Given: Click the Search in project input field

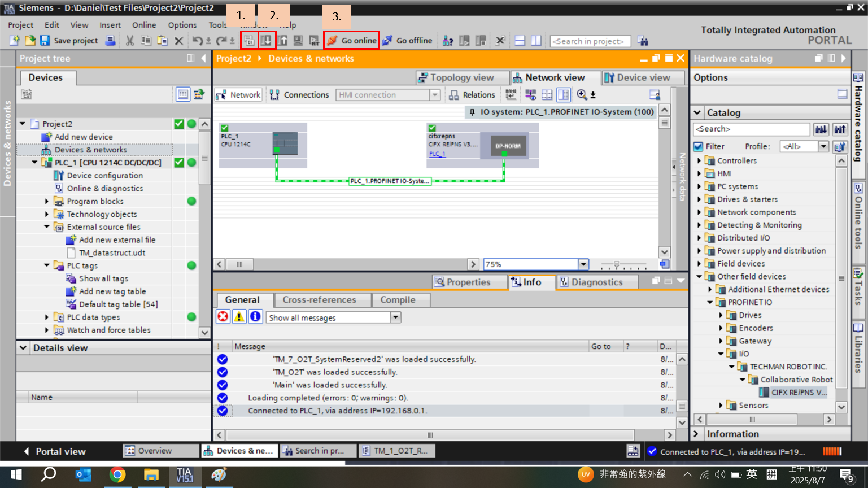Looking at the screenshot, I should (x=590, y=41).
